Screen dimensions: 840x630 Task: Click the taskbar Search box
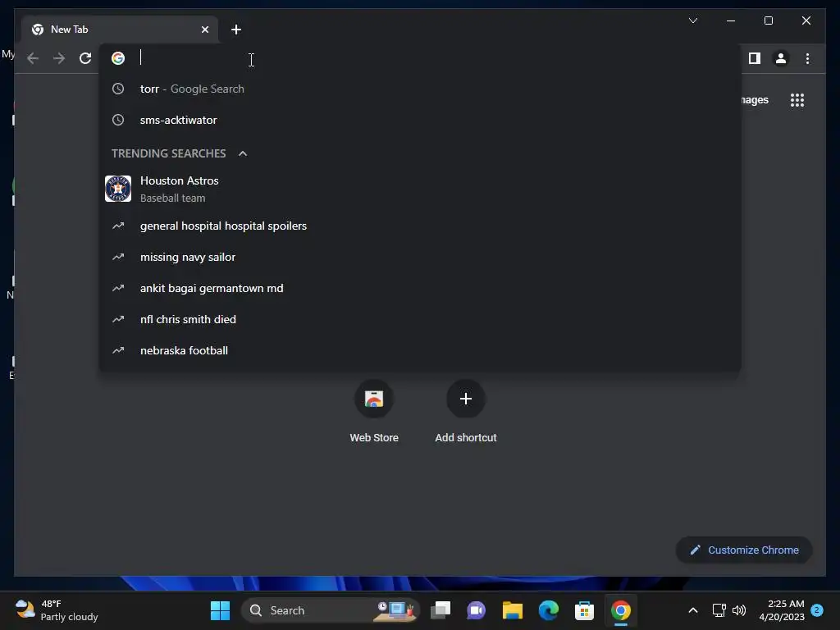(x=330, y=610)
